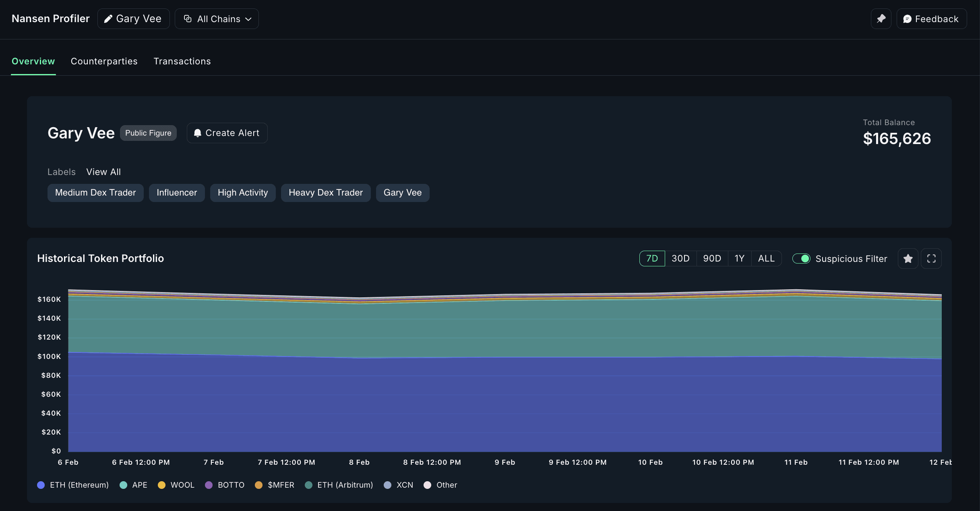Click the All Chains chevron arrow

[248, 19]
